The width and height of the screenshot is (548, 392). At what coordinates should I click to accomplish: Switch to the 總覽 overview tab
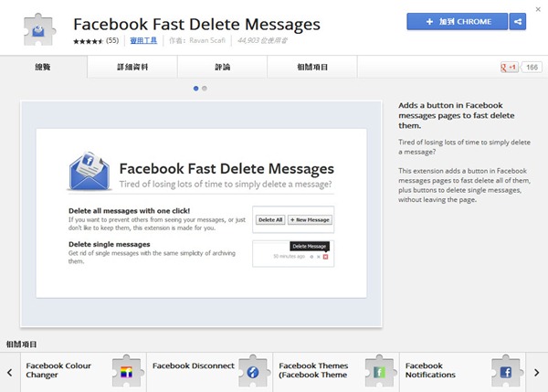[43, 67]
